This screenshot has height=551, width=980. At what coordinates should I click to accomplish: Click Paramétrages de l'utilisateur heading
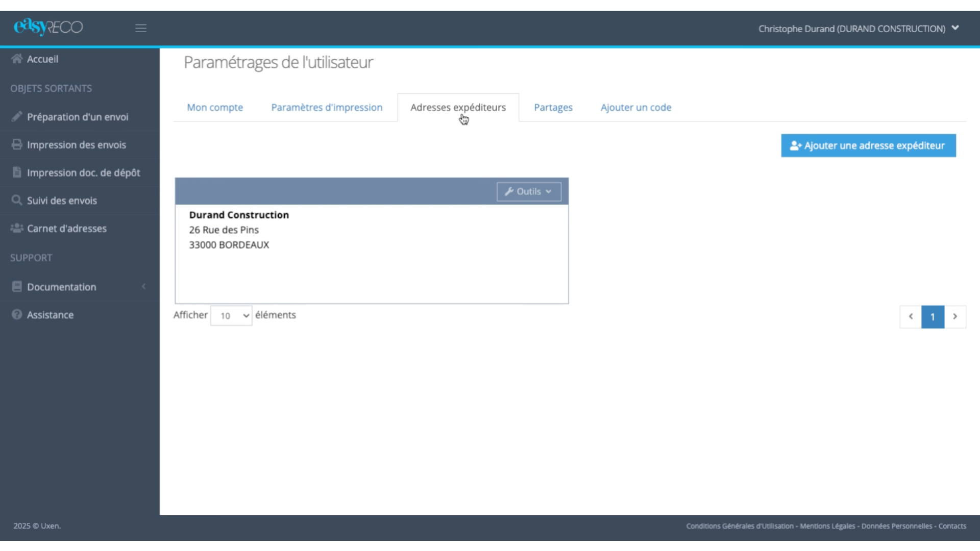point(278,62)
